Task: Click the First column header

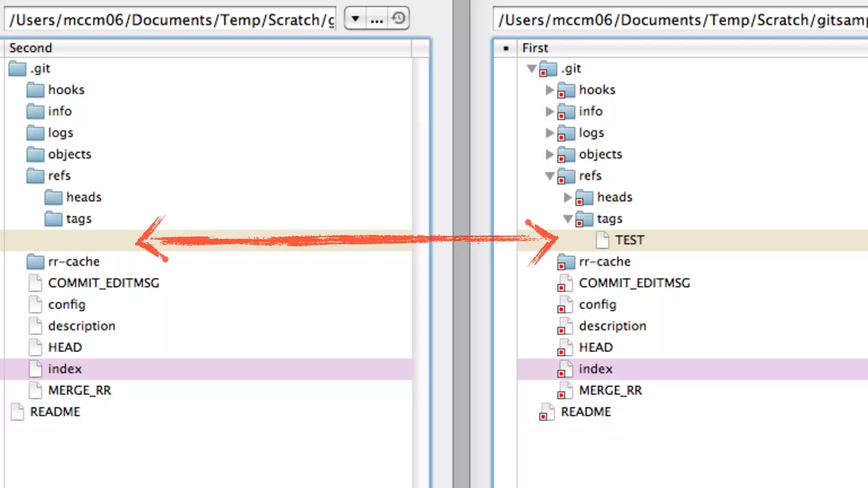Action: pyautogui.click(x=535, y=48)
